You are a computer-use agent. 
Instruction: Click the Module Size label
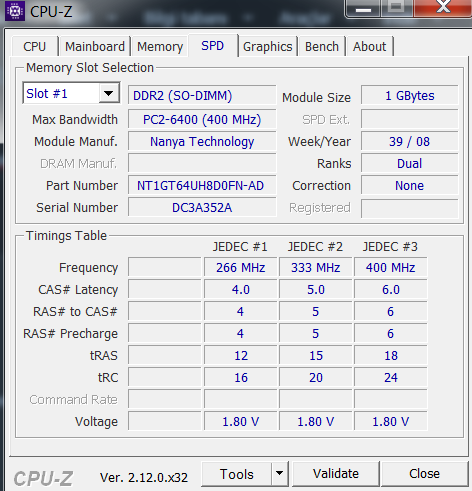316,97
